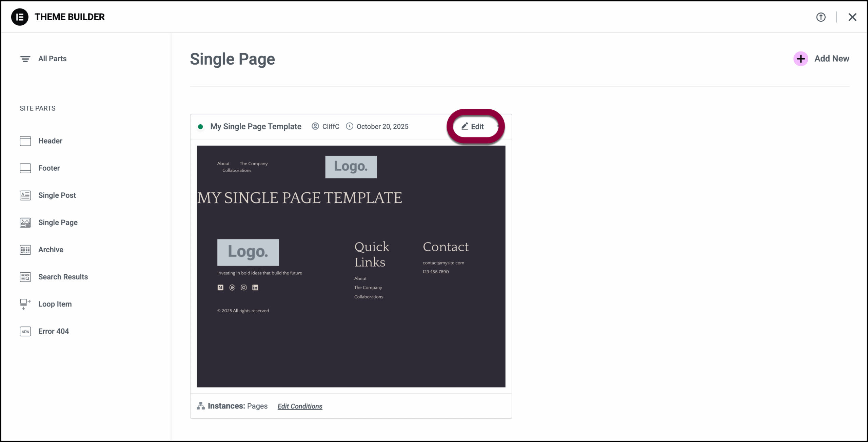
Task: Open the Footer site part
Action: pos(49,168)
